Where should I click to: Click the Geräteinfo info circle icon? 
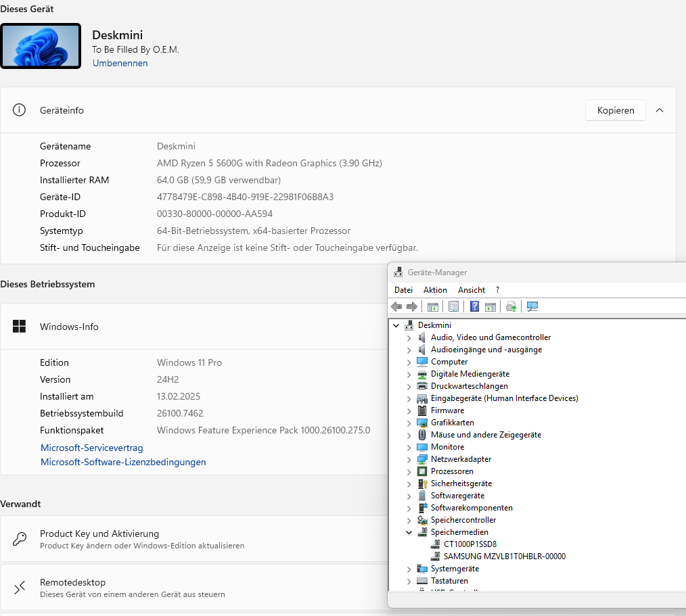pos(19,110)
